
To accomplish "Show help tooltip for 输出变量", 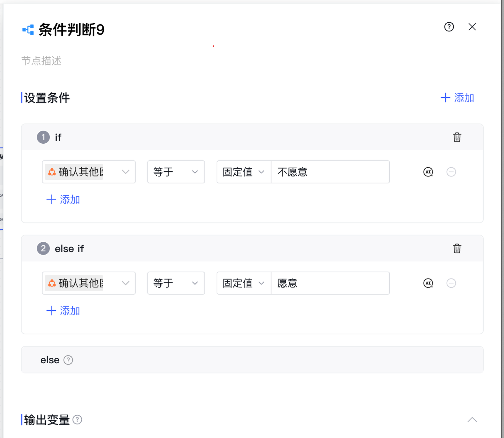I will (77, 420).
